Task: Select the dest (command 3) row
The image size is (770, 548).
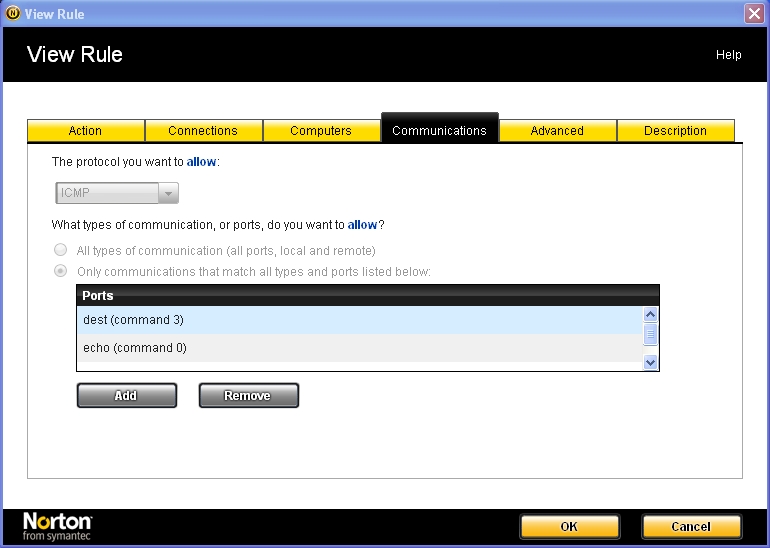Action: coord(359,320)
